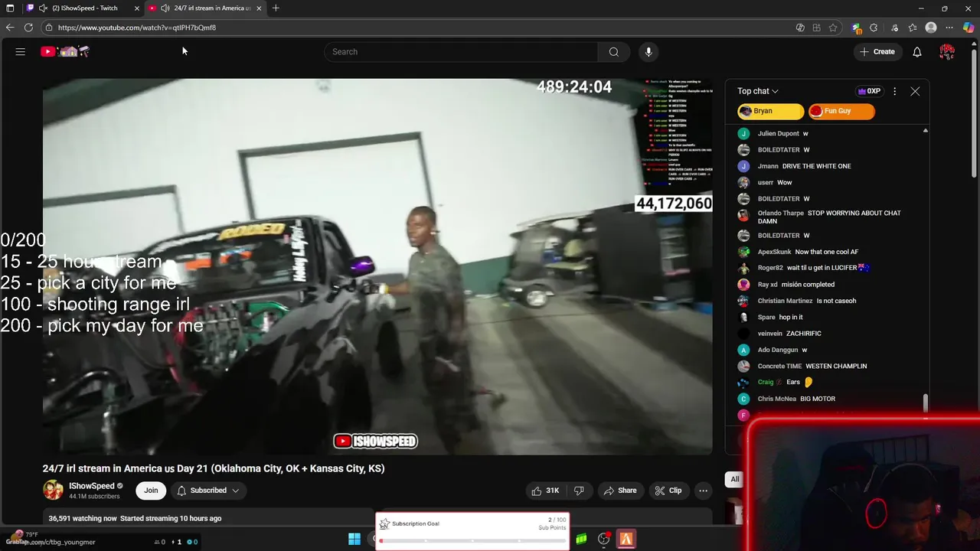Click chat author Chris McNea
Image resolution: width=980 pixels, height=551 pixels.
[777, 399]
